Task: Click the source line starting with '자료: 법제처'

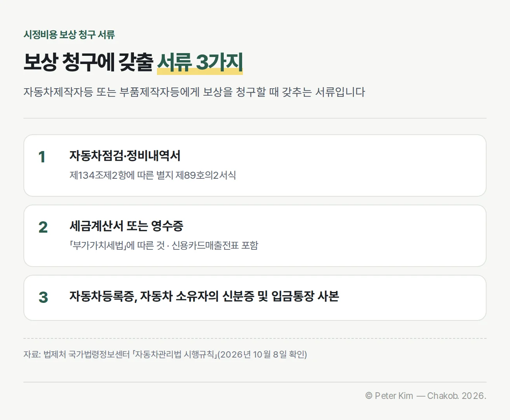Action: tap(165, 354)
